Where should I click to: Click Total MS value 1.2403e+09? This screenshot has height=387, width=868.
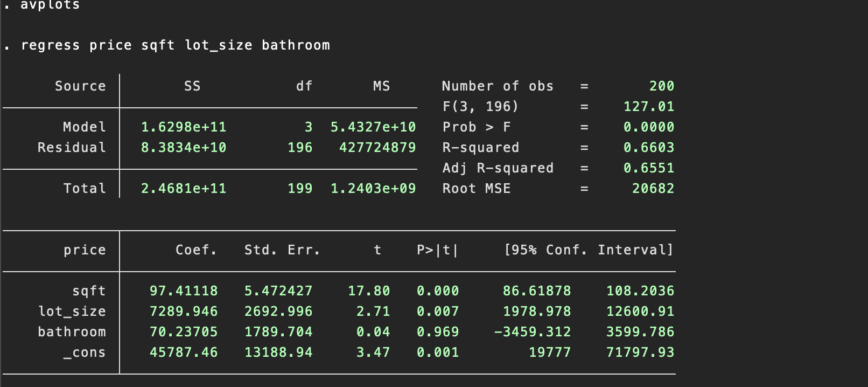[373, 189]
